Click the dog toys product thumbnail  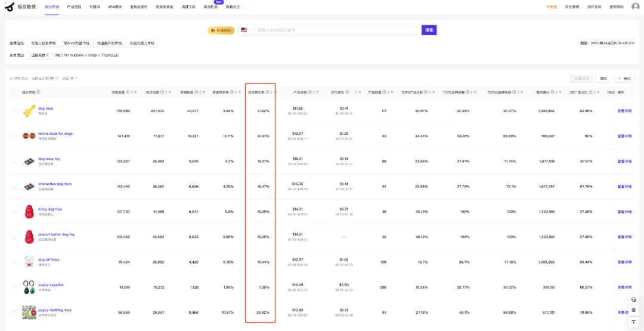[29, 110]
